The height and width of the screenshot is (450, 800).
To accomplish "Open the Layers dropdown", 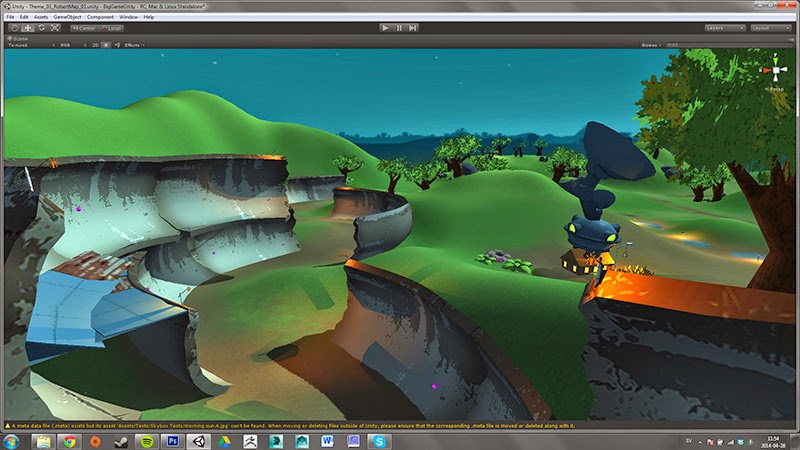I will coord(725,28).
